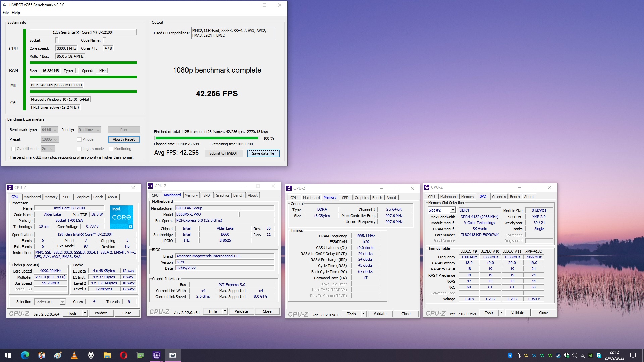Open the Windows Start menu
The width and height of the screenshot is (644, 362).
[8, 355]
